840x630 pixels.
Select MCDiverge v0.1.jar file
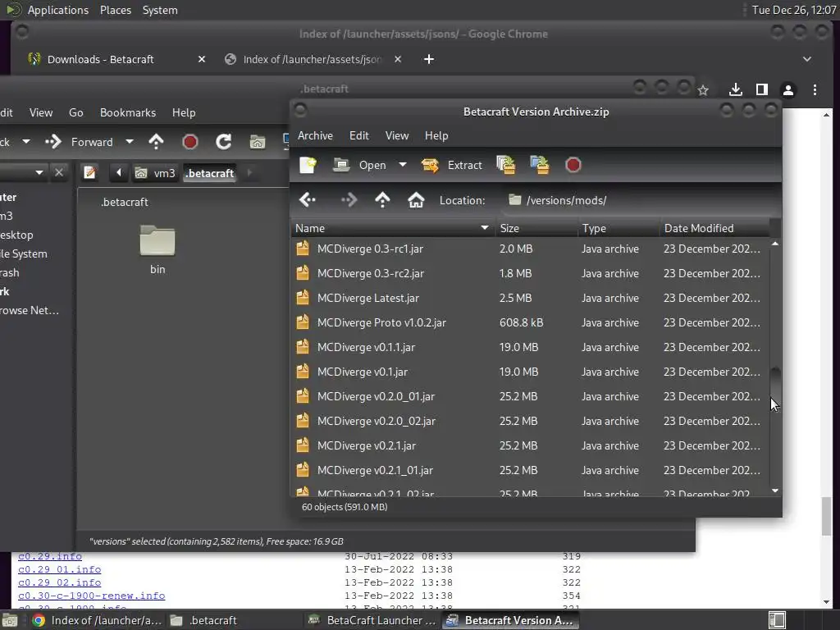point(531,372)
